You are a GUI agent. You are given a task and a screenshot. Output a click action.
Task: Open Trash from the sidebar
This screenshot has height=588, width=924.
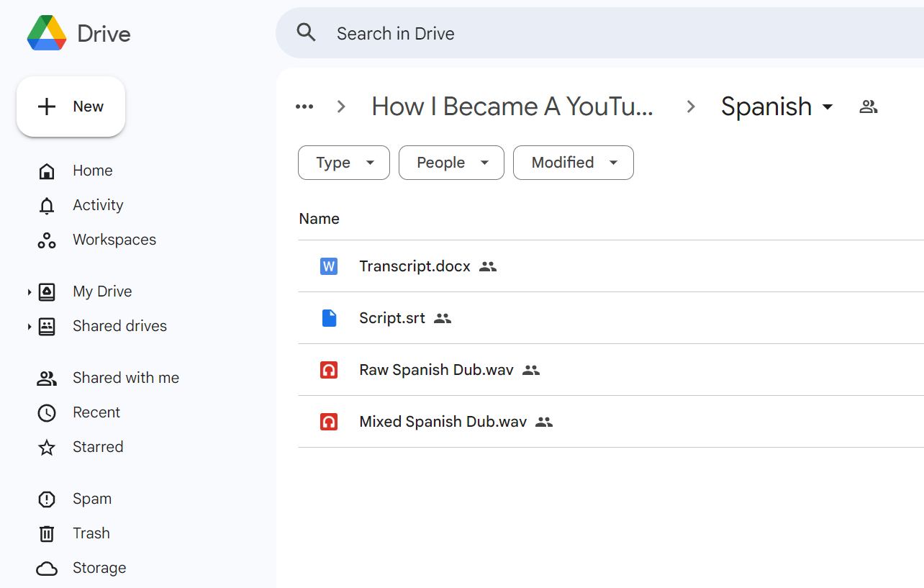(91, 533)
